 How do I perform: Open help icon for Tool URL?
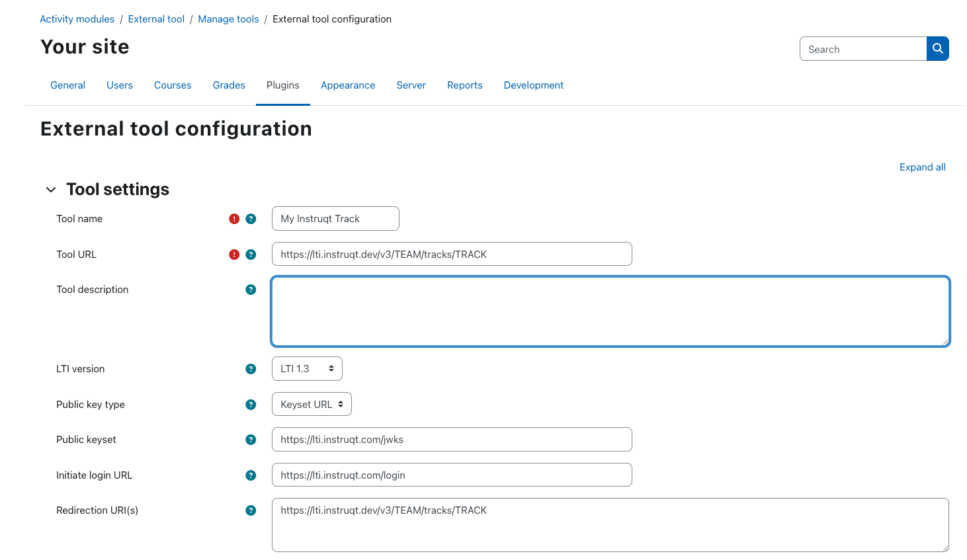point(251,255)
